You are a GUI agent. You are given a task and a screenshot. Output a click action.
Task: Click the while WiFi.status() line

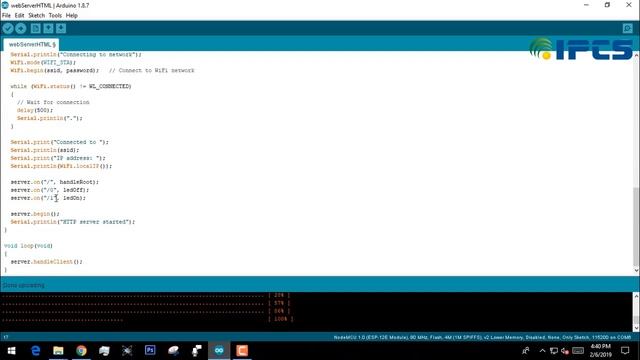click(71, 86)
